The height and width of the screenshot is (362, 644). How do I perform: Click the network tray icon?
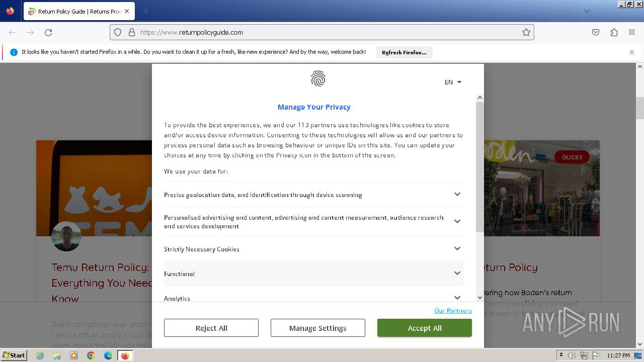(x=584, y=355)
